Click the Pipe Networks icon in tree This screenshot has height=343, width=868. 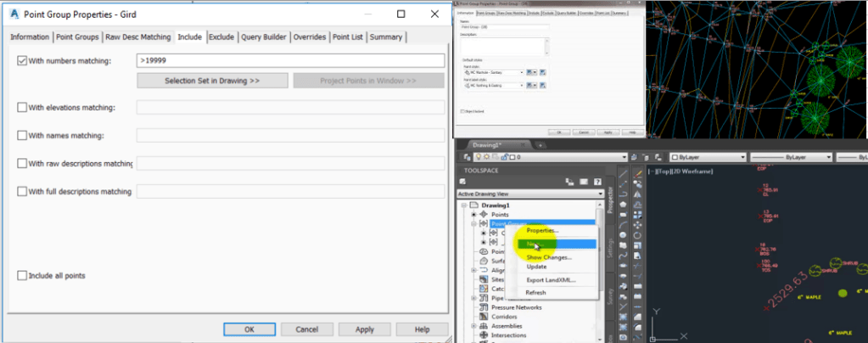click(x=484, y=298)
